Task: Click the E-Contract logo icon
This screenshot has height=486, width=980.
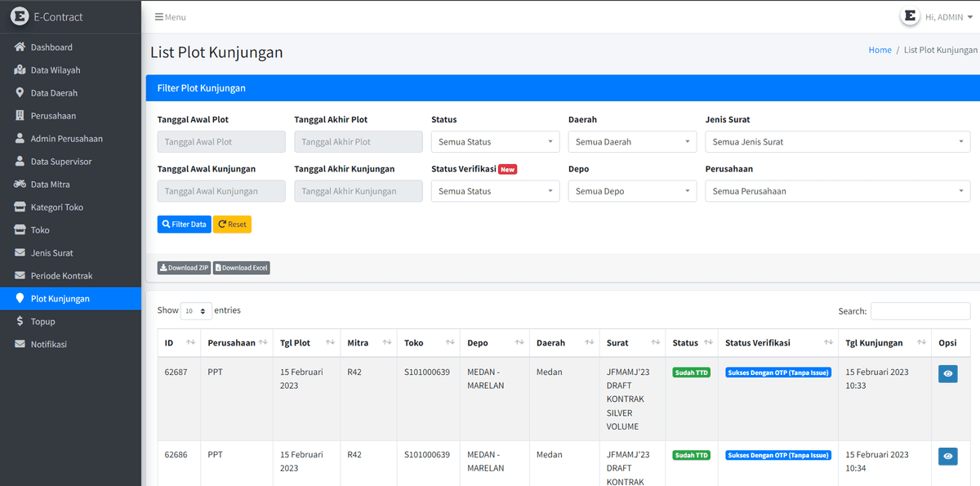Action: click(20, 16)
